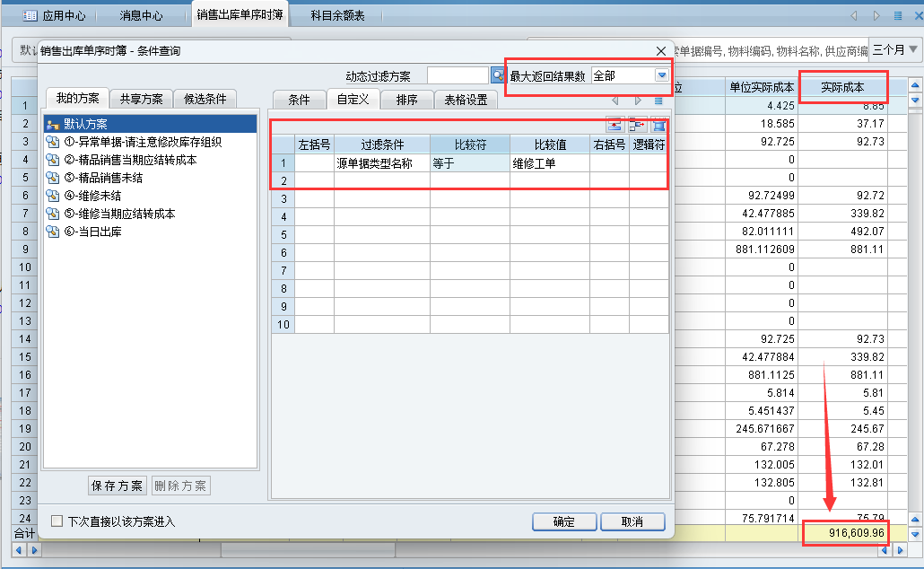Click the insert row icon above filter table
This screenshot has height=569, width=924.
point(615,126)
